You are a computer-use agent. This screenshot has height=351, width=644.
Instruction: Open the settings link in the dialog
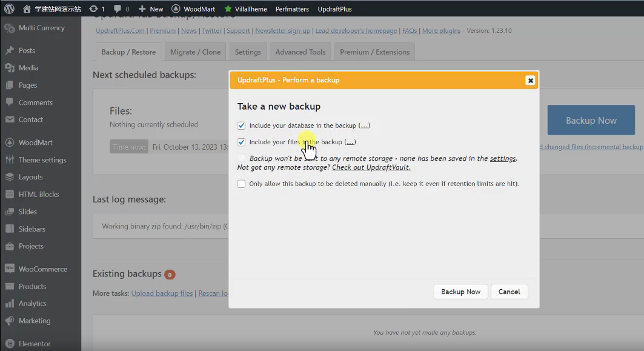pyautogui.click(x=503, y=158)
